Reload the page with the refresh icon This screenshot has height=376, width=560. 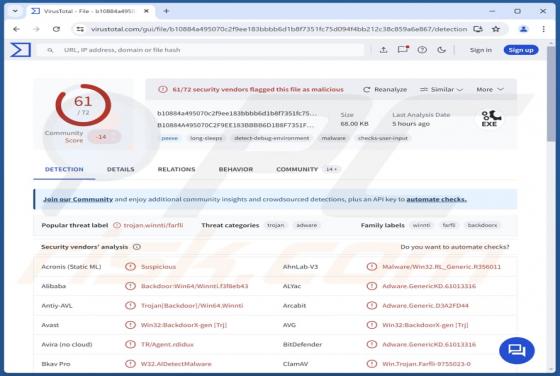[x=56, y=29]
